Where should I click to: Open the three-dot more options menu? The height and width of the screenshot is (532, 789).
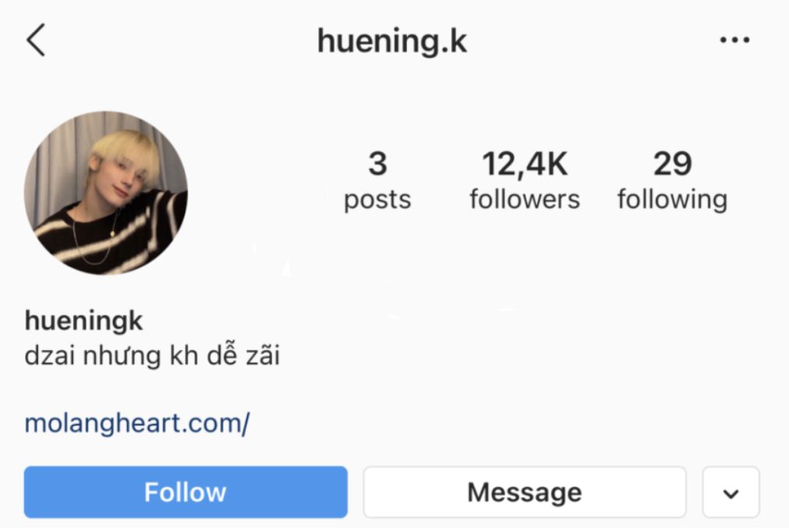(735, 40)
